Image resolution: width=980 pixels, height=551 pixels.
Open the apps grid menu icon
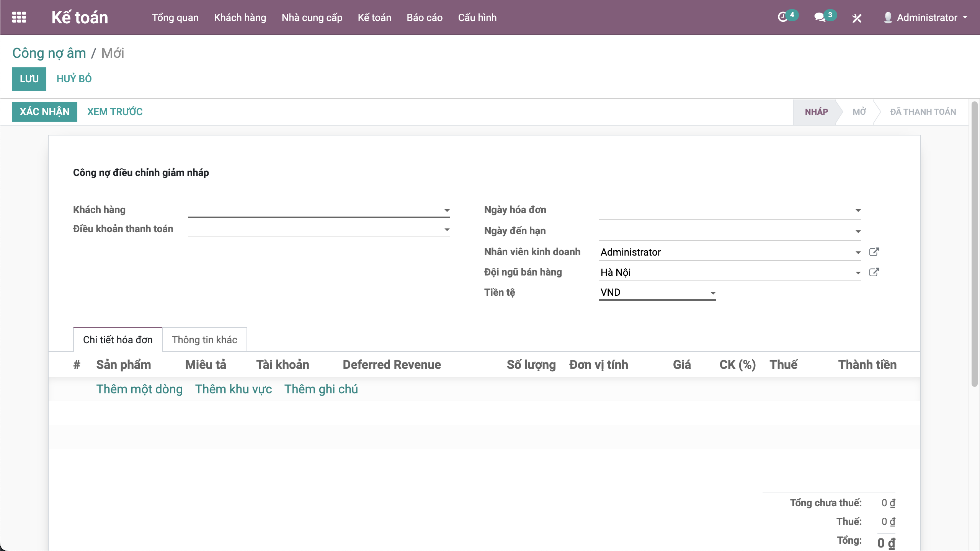(x=19, y=17)
